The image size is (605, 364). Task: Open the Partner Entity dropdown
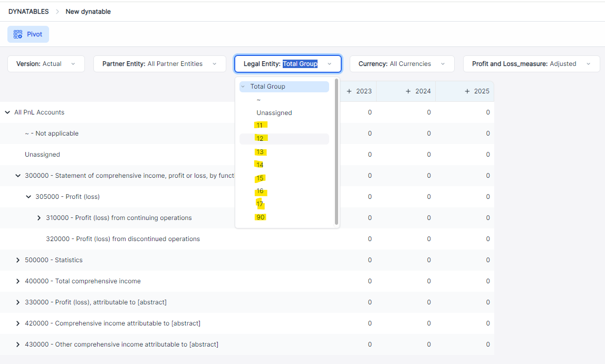(x=159, y=64)
